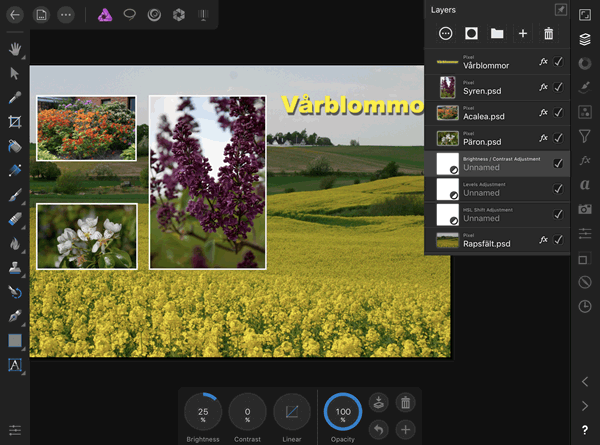Add a new layer with plus button
The image size is (600, 445).
pyautogui.click(x=522, y=34)
